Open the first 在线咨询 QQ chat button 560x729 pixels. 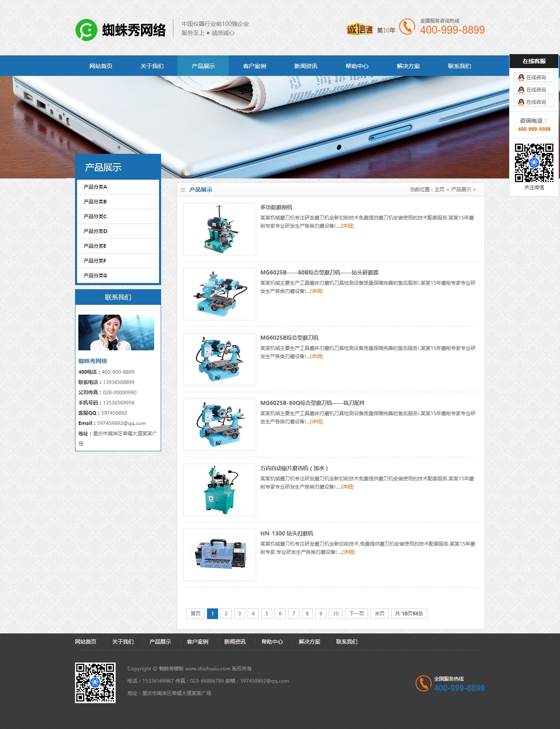[534, 78]
